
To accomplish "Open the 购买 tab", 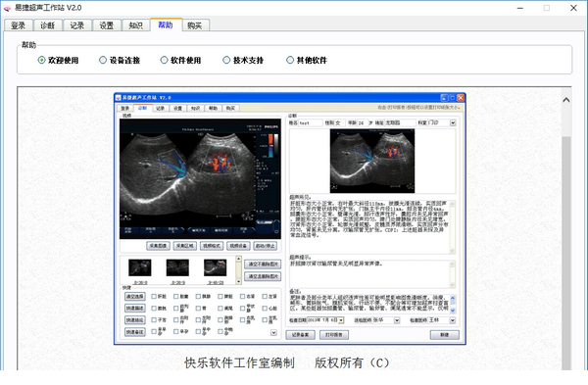I will (195, 25).
